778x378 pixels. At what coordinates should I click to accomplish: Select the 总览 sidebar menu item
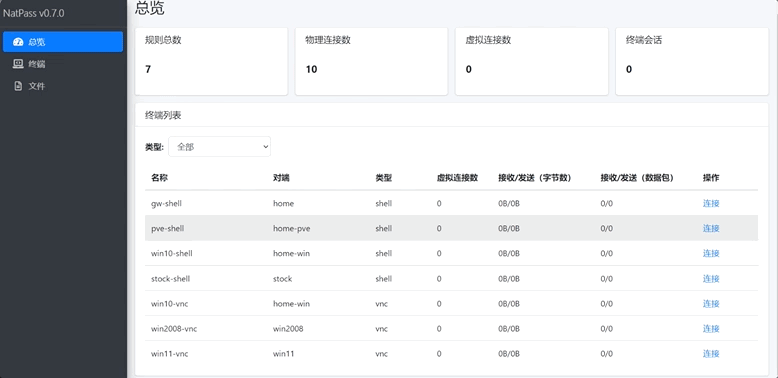point(63,42)
